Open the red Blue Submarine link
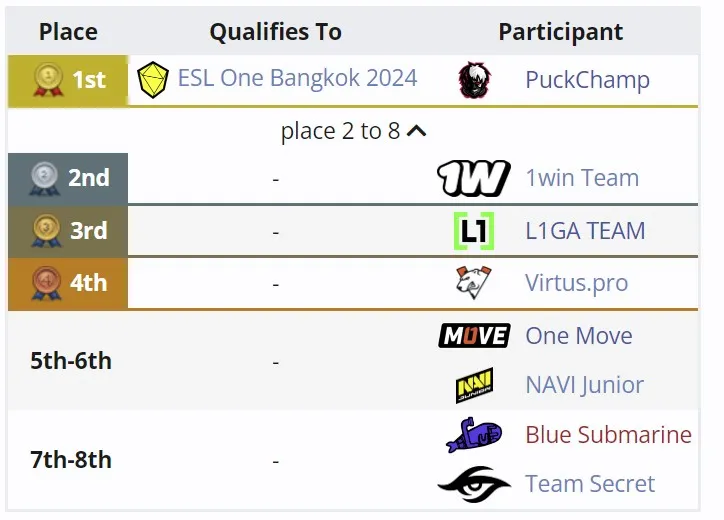Viewport: 724px width, 520px height. [x=609, y=435]
